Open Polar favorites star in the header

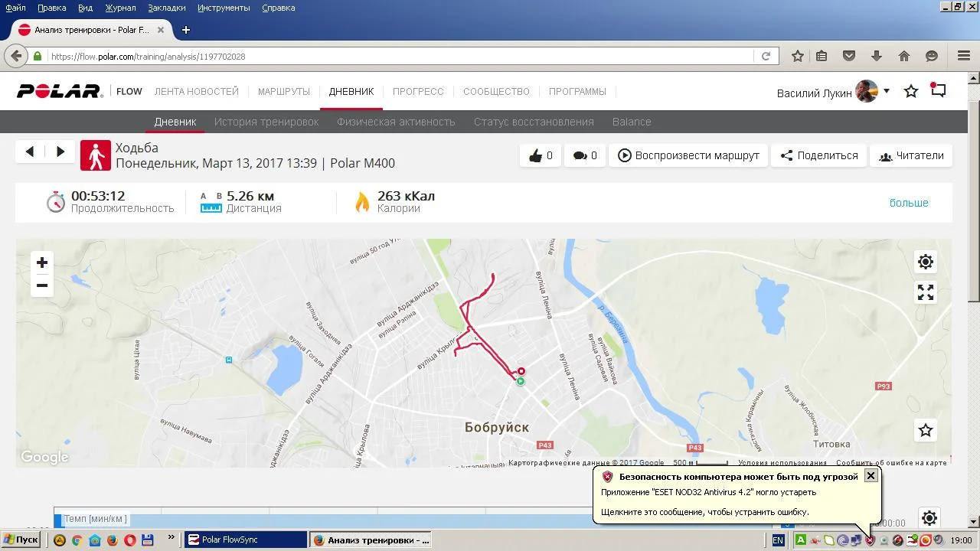(911, 91)
